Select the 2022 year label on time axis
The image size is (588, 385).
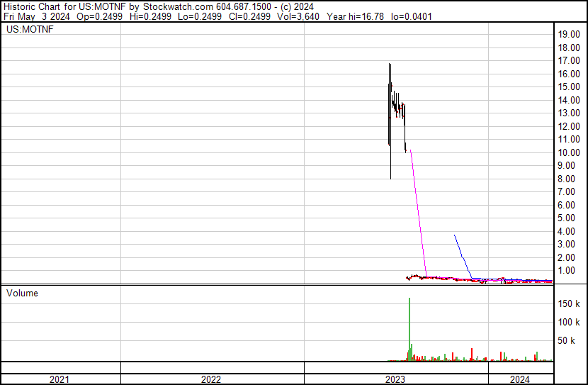210,379
